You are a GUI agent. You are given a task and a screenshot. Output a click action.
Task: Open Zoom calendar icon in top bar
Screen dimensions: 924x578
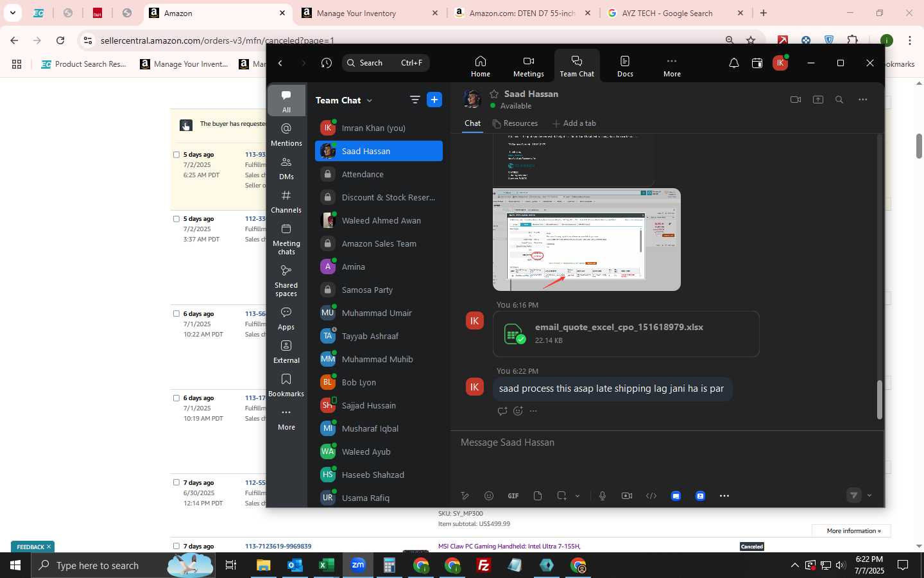(x=757, y=63)
